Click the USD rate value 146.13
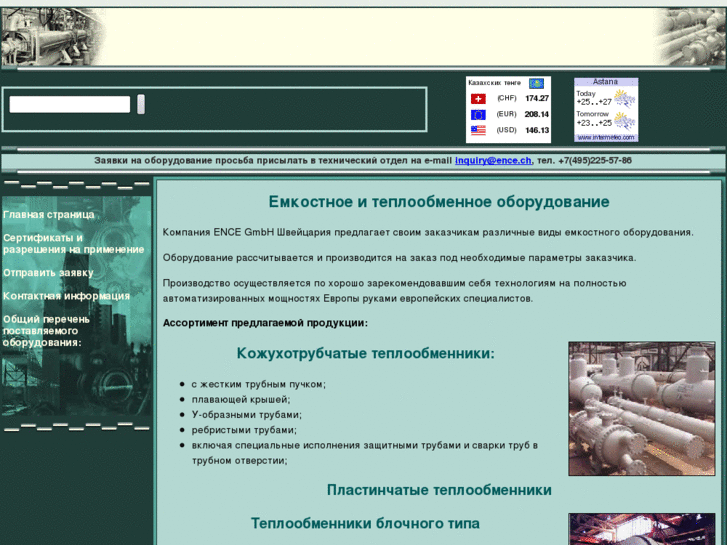727x545 pixels. [537, 130]
